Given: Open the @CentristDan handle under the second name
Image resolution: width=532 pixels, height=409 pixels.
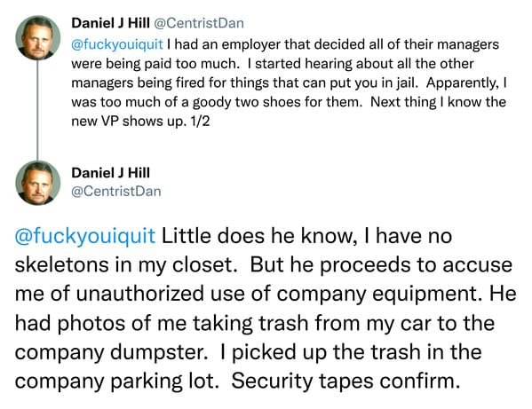Looking at the screenshot, I should coord(116,192).
